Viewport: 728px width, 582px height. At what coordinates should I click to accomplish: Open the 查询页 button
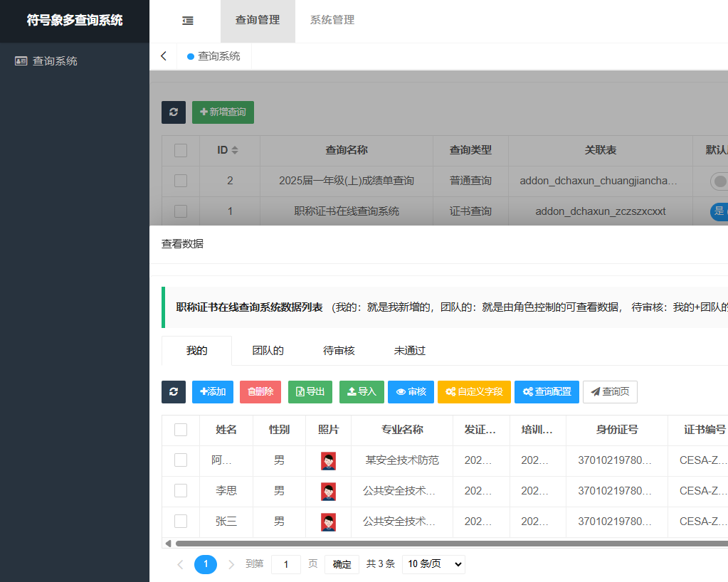click(610, 392)
